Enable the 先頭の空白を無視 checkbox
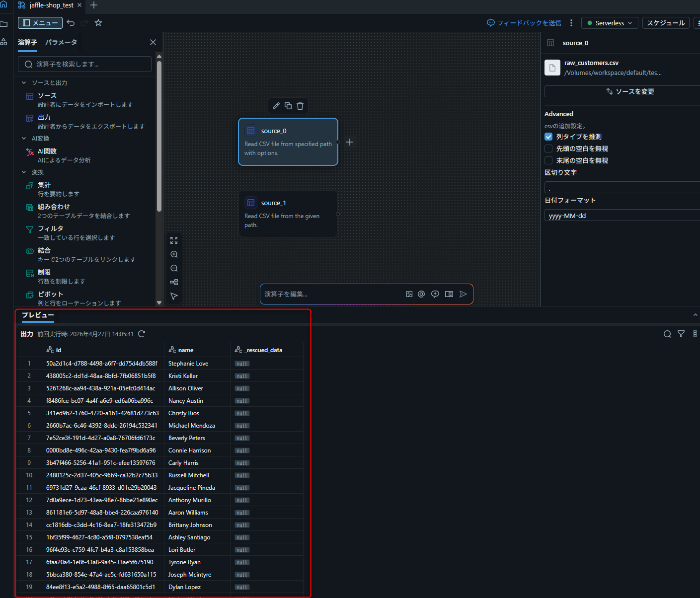The height and width of the screenshot is (598, 700). [x=548, y=149]
